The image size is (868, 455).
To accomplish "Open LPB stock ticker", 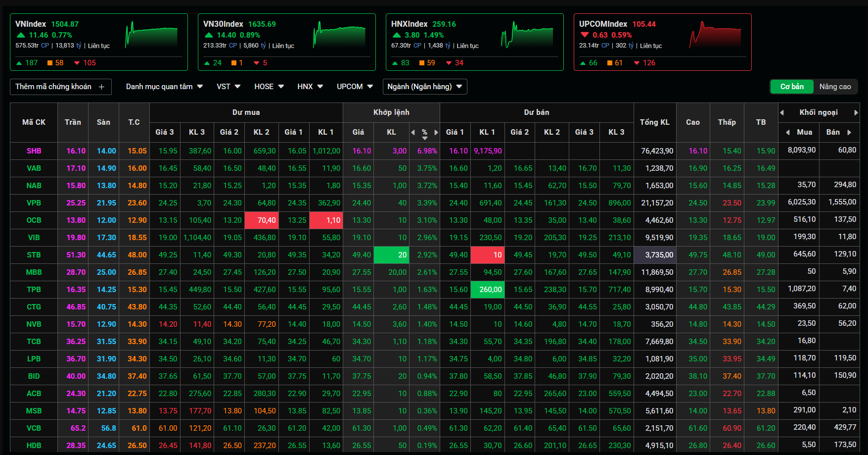I will coord(34,359).
